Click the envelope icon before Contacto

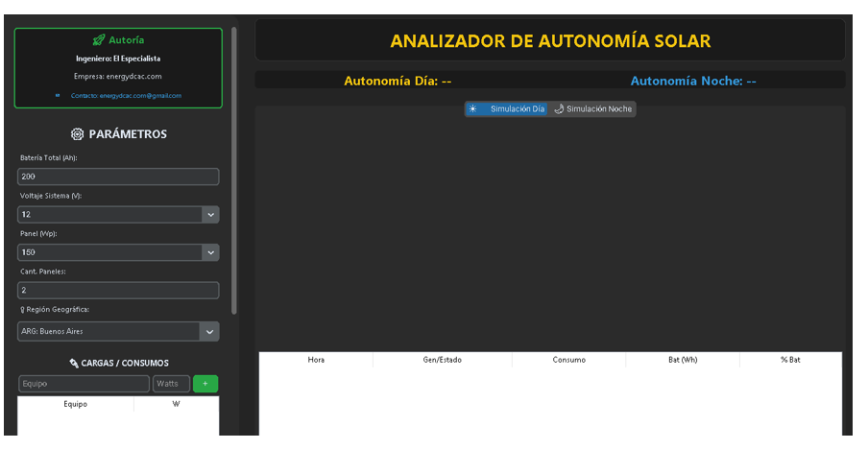58,95
